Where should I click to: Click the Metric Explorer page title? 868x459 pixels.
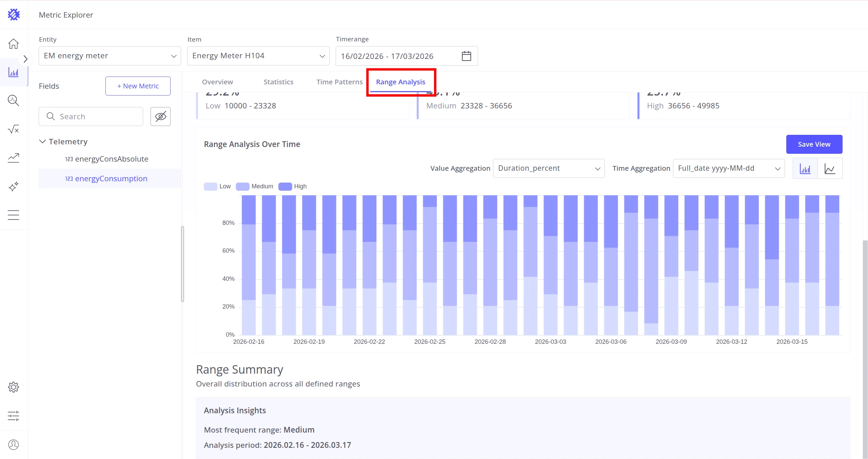(x=66, y=15)
